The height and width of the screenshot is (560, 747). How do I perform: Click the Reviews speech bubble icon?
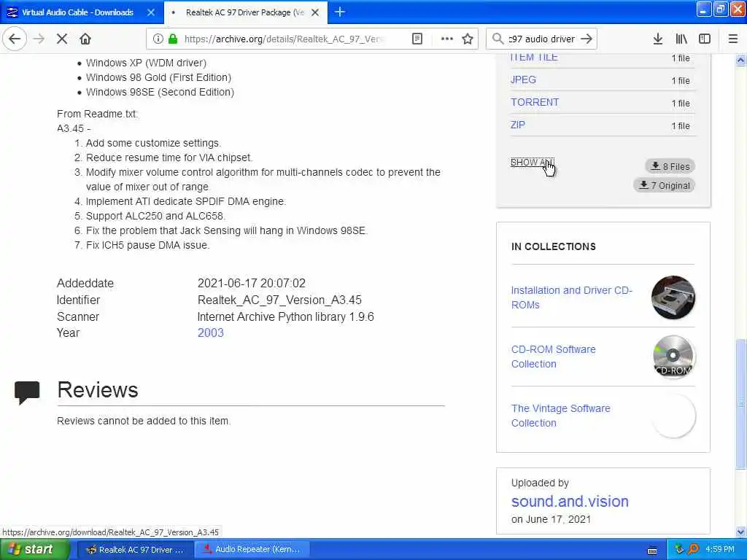point(27,393)
